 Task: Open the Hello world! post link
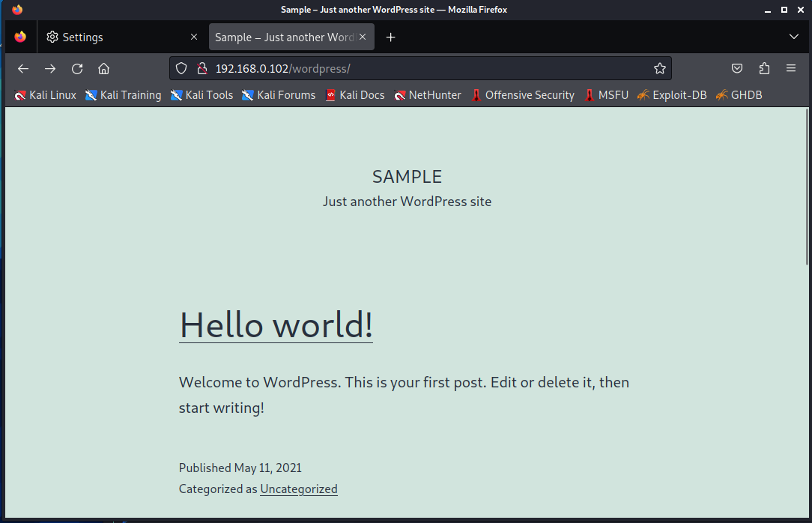[276, 324]
